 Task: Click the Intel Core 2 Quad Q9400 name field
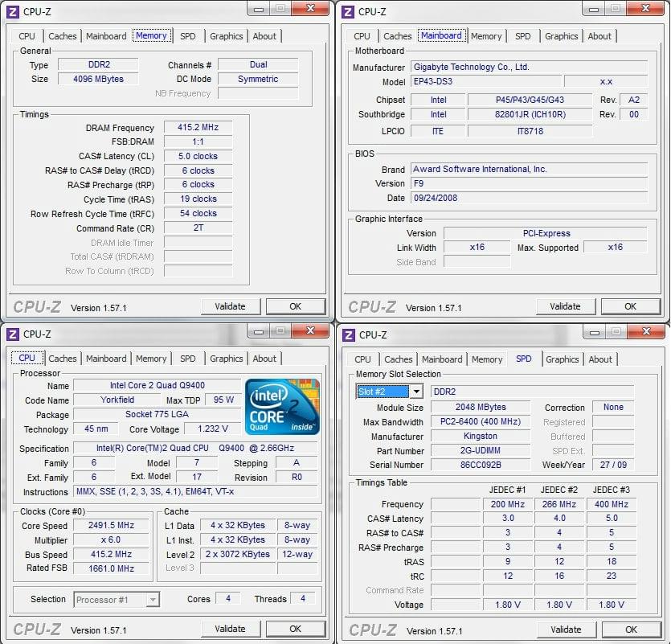point(158,385)
